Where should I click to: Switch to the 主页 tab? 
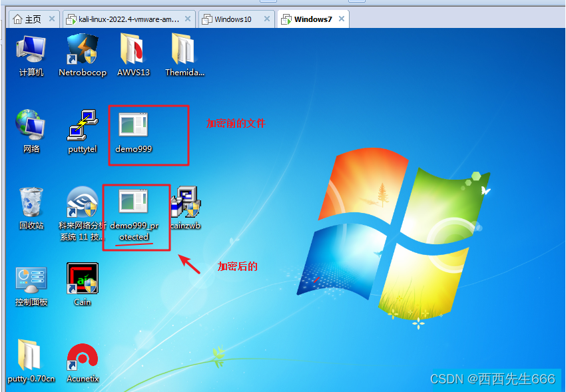click(33, 19)
